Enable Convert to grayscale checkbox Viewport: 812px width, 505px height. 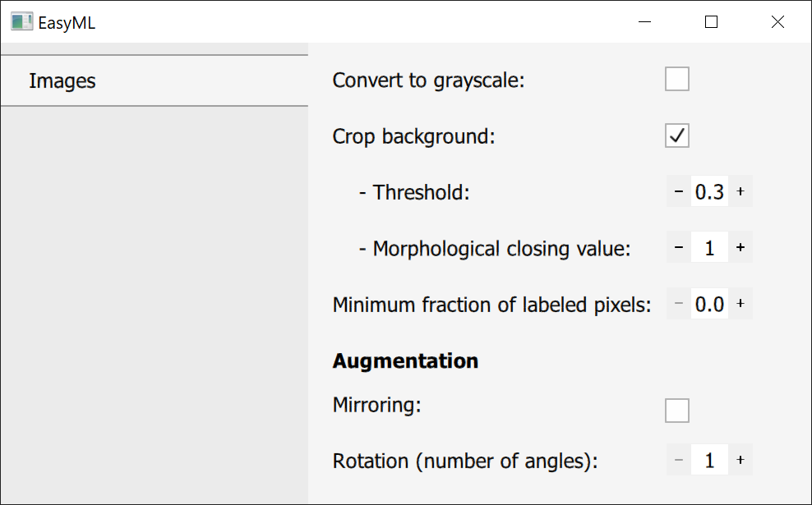coord(677,80)
